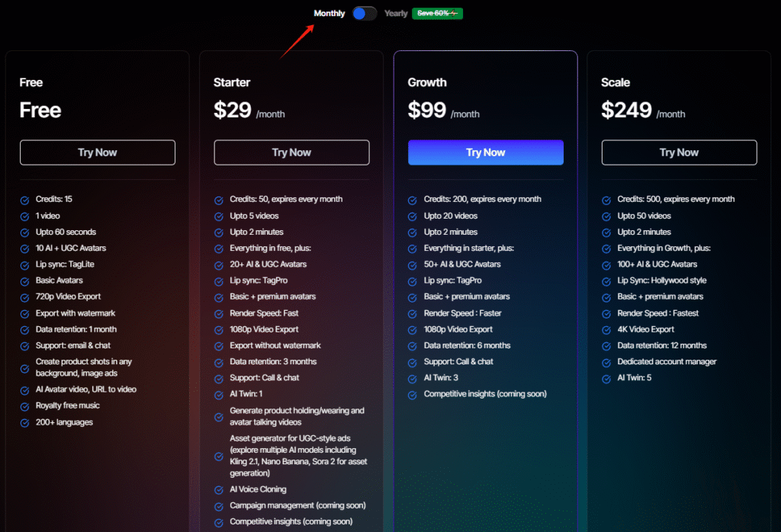The width and height of the screenshot is (781, 532).
Task: Click Try Now on the Free plan
Action: tap(97, 152)
